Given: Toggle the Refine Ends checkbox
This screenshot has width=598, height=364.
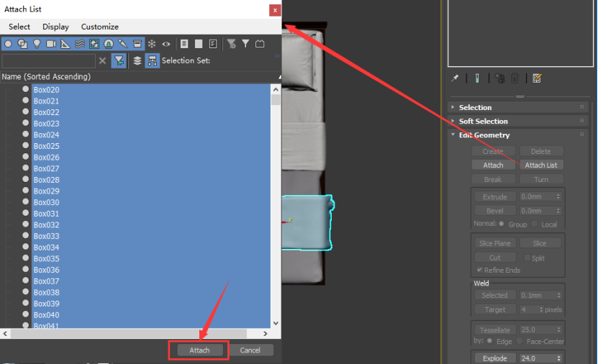Looking at the screenshot, I should (x=480, y=270).
